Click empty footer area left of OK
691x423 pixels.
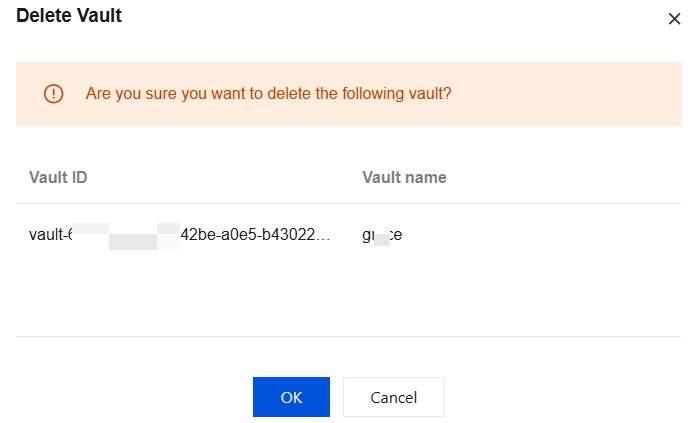tap(130, 397)
